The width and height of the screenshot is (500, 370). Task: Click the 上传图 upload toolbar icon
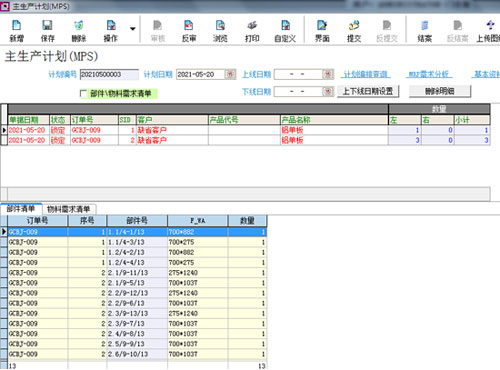(489, 31)
